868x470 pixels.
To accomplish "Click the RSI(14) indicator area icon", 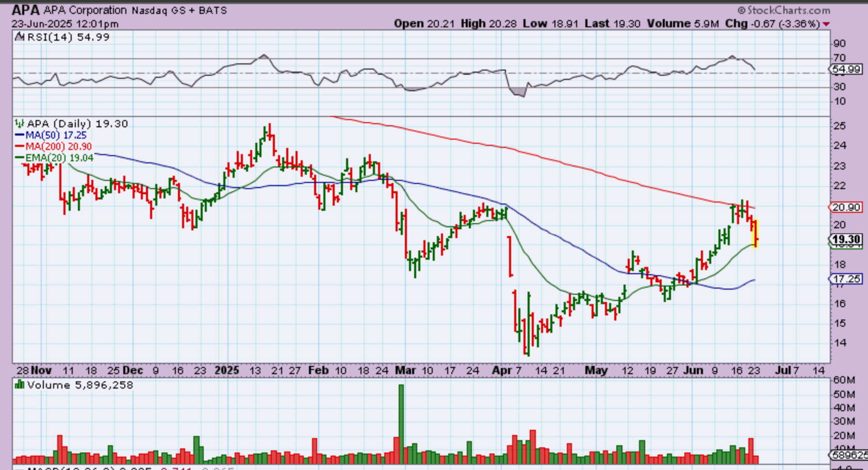I will (x=20, y=37).
